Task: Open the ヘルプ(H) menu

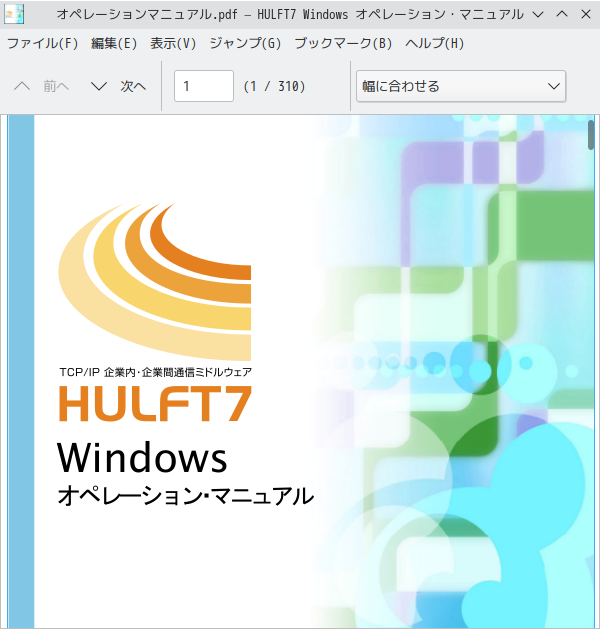Action: point(434,43)
